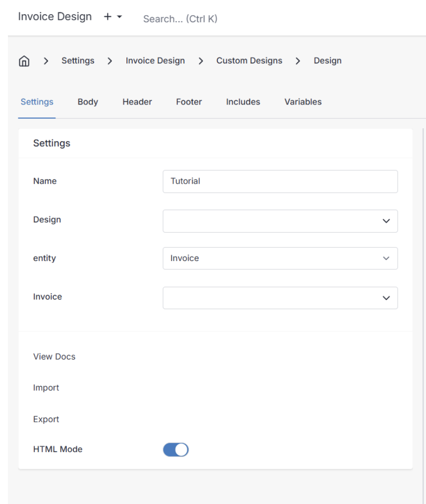Show the Variables tab
Screen dimensions: 426x504
click(x=303, y=102)
